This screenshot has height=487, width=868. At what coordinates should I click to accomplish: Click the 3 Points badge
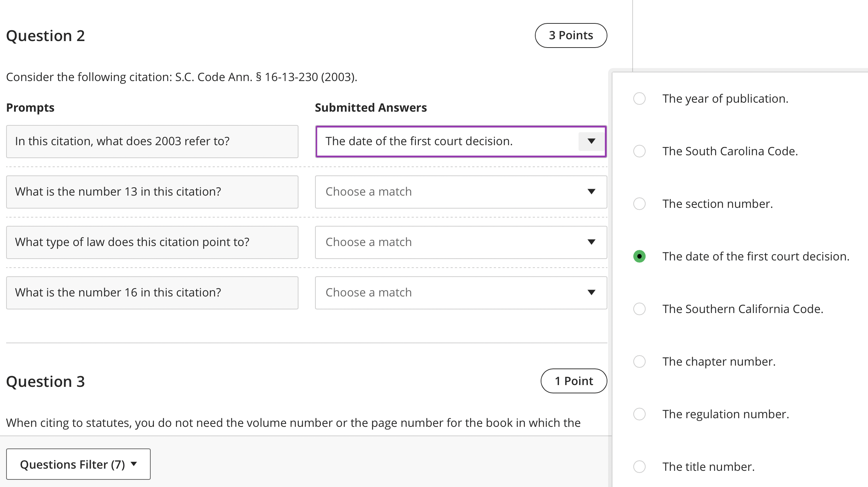tap(571, 36)
